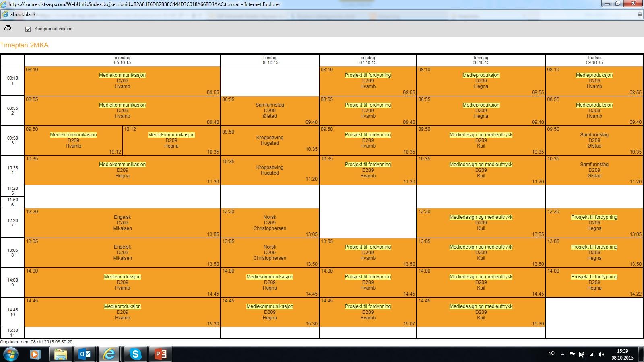Open Windows Explorer folder from taskbar

60,354
